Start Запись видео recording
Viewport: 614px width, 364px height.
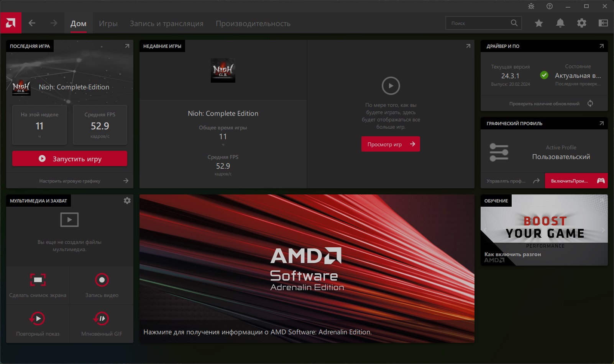click(102, 280)
